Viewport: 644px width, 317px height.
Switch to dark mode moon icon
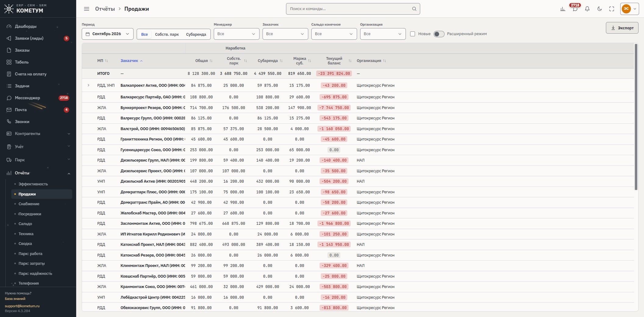tap(599, 9)
